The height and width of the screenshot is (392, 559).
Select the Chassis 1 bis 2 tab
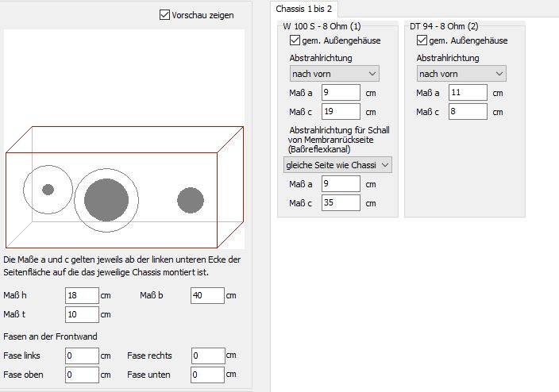[304, 9]
